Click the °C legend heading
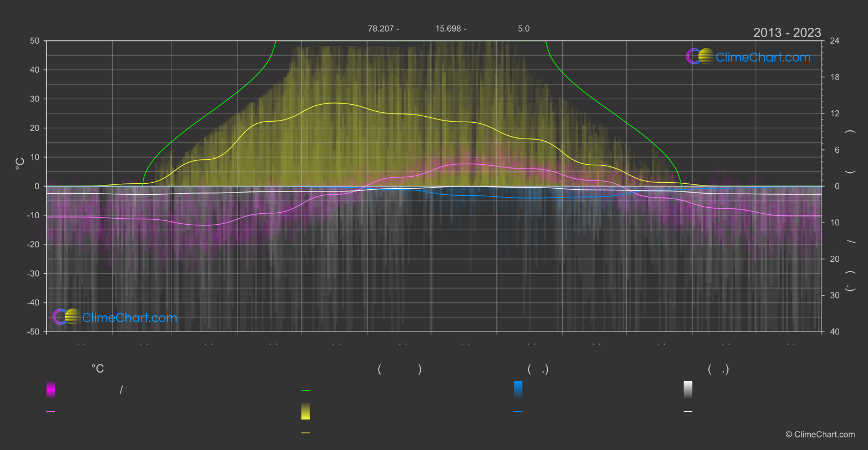The width and height of the screenshot is (868, 450). (x=98, y=369)
